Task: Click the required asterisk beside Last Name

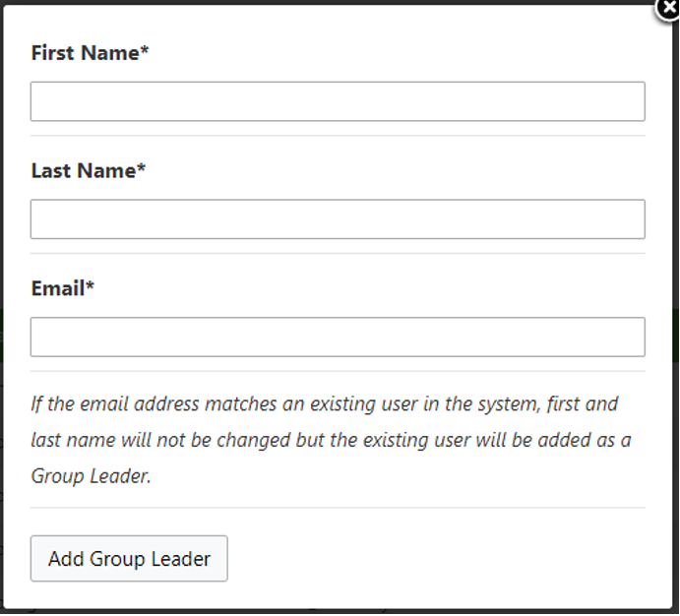Action: point(141,167)
